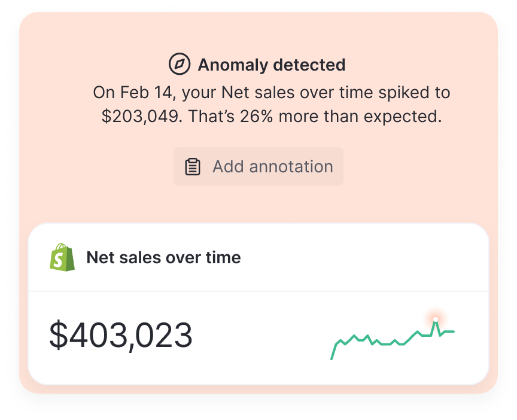The width and height of the screenshot is (517, 420).
Task: Click the divider line below card title
Action: coord(258,291)
